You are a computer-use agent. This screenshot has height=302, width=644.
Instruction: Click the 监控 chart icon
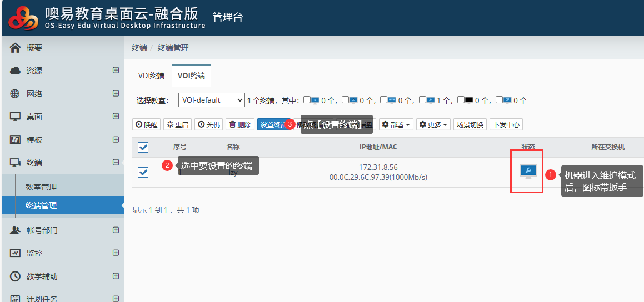coord(16,253)
